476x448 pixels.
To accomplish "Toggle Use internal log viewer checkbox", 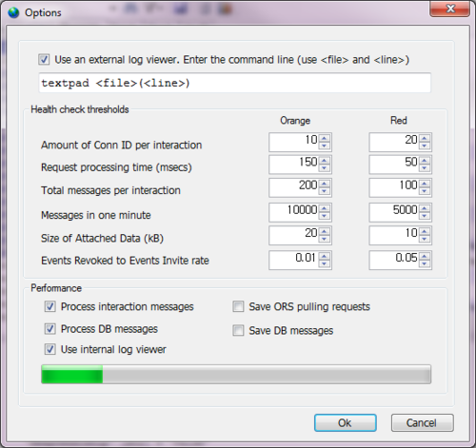I will point(50,349).
